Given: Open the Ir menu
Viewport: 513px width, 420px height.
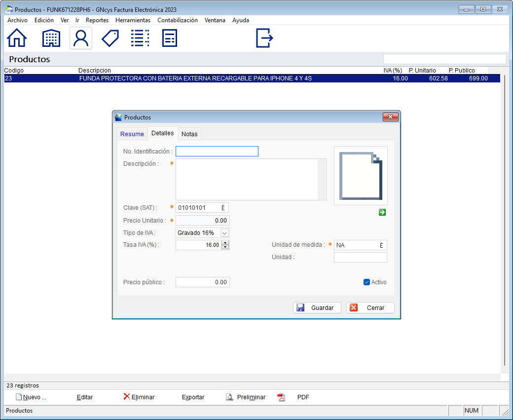Looking at the screenshot, I should tap(77, 20).
